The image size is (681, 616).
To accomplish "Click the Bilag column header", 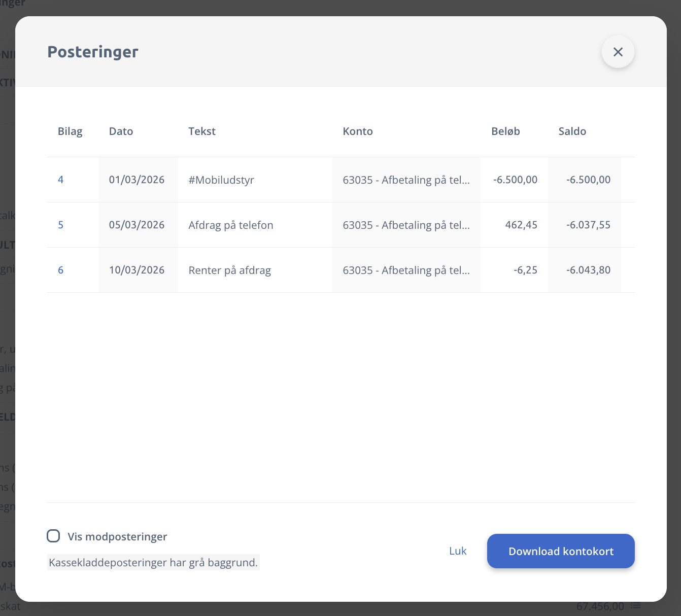I will click(x=70, y=131).
